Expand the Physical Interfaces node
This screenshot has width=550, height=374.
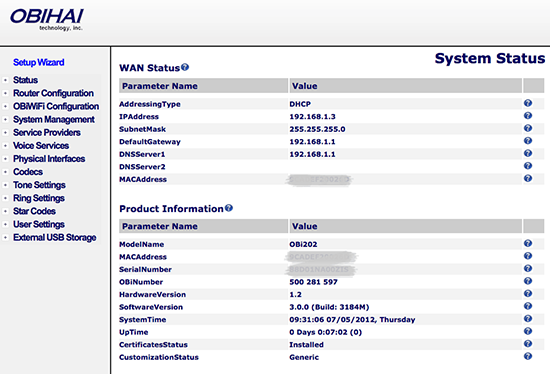pos(5,159)
